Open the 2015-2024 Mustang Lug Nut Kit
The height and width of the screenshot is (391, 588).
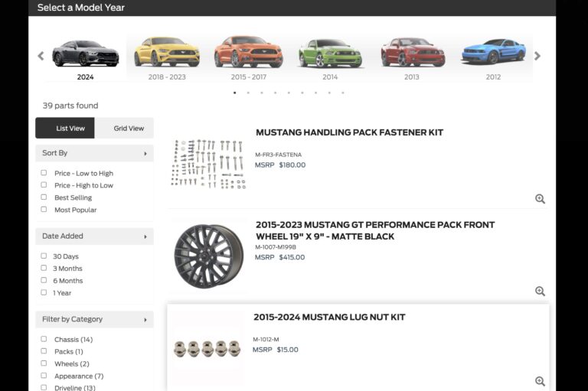(329, 317)
